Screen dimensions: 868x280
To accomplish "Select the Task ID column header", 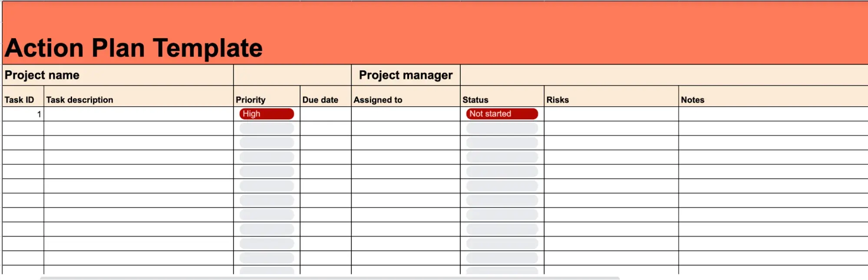I will click(x=23, y=99).
